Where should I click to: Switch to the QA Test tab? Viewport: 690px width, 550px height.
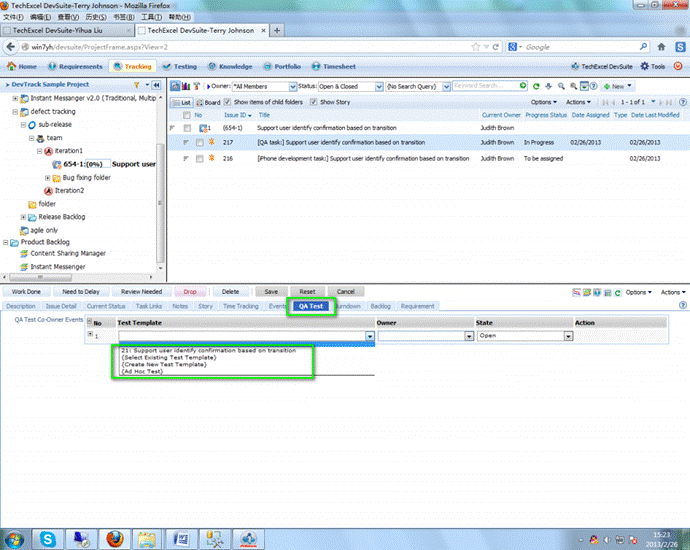[x=311, y=306]
